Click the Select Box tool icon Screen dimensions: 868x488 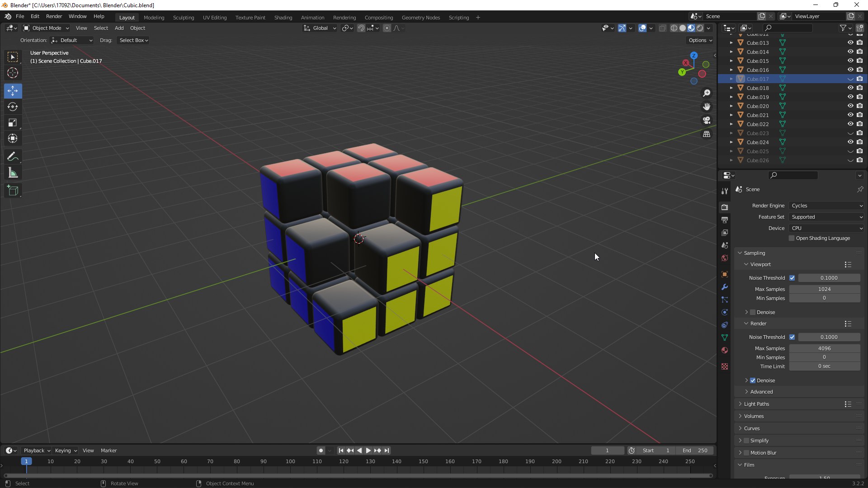pos(13,57)
